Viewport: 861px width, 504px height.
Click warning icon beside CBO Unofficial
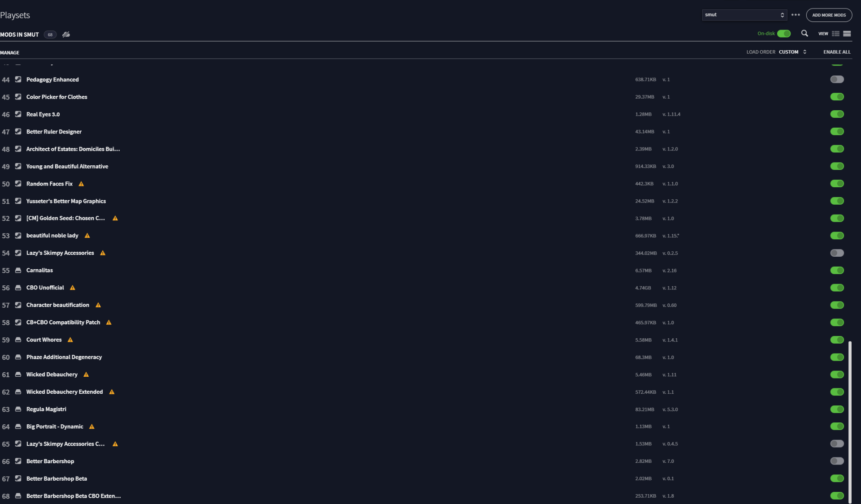(73, 288)
